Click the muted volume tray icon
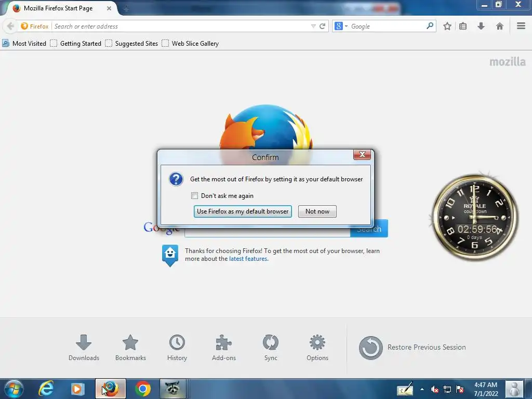532x399 pixels. 434,390
